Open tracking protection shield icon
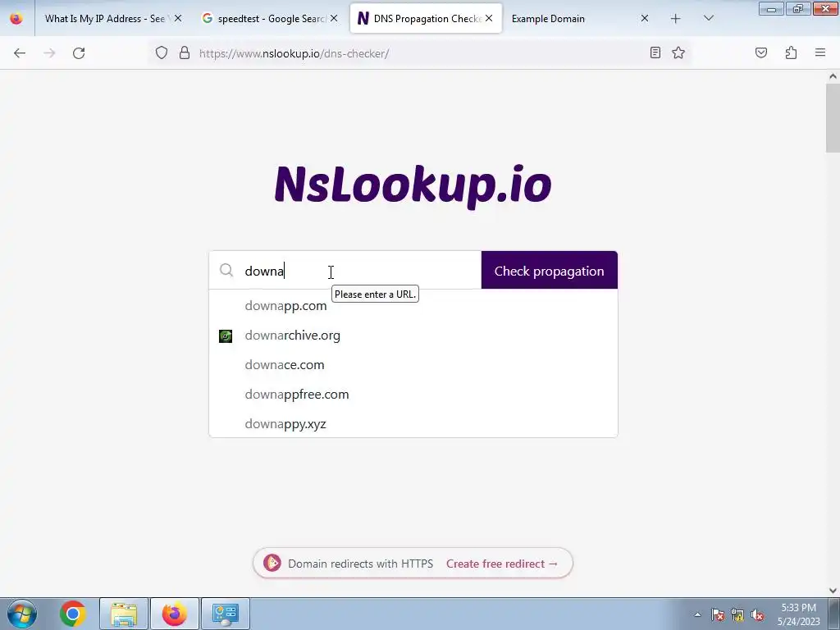This screenshot has height=630, width=840. pyautogui.click(x=162, y=52)
